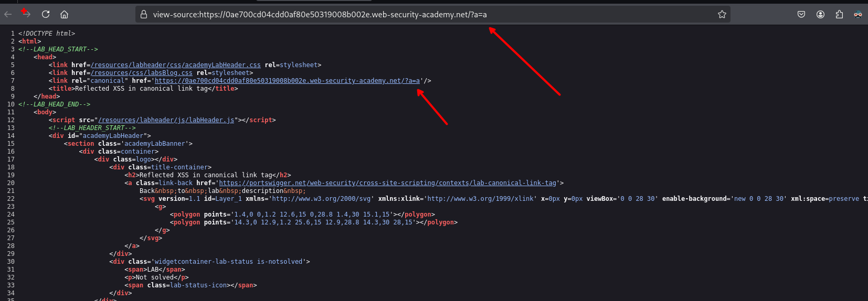Image resolution: width=868 pixels, height=301 pixels.
Task: Click the goggles-face extension icon in toolbar
Action: pyautogui.click(x=858, y=15)
